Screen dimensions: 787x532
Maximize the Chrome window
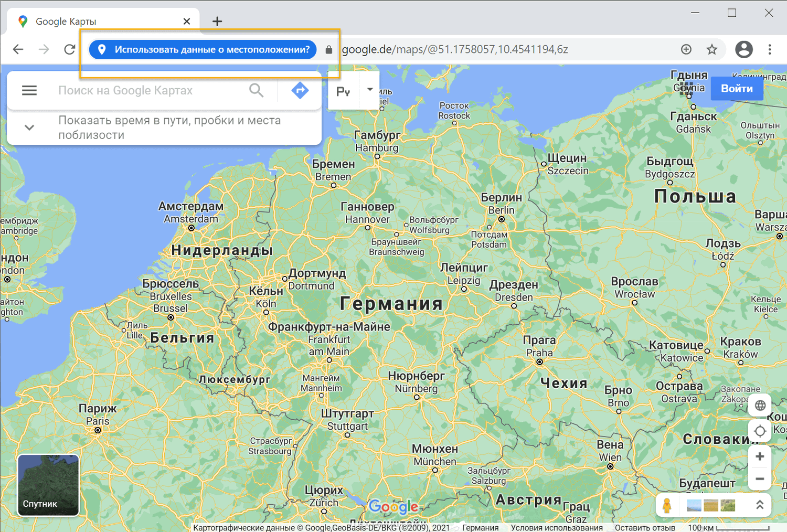(x=732, y=13)
